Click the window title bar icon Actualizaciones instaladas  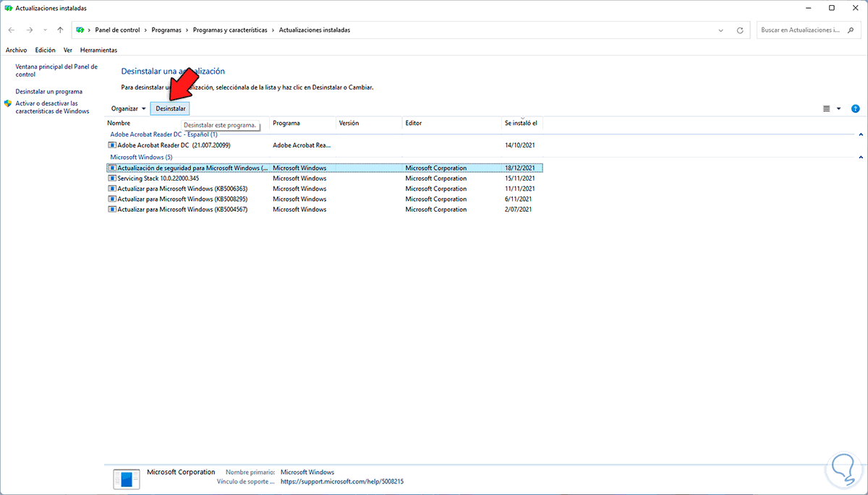point(8,8)
